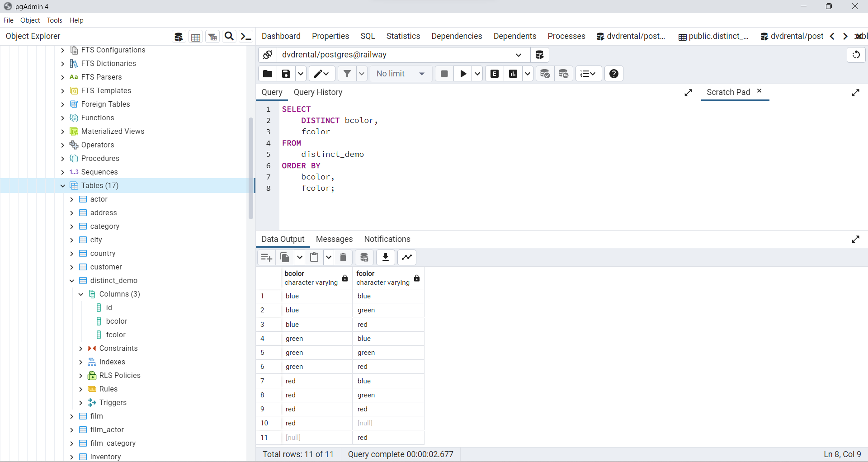Collapse the Tables (17) tree node

(63, 186)
